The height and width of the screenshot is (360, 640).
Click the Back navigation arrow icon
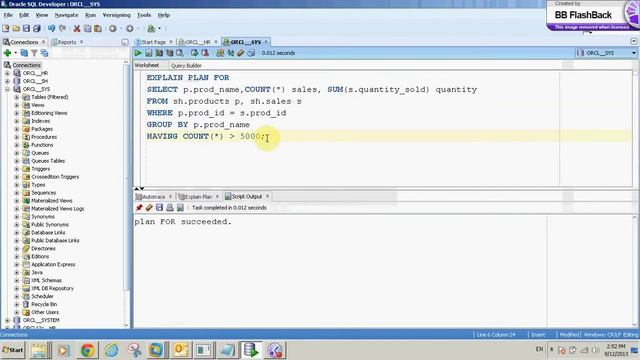tap(113, 29)
